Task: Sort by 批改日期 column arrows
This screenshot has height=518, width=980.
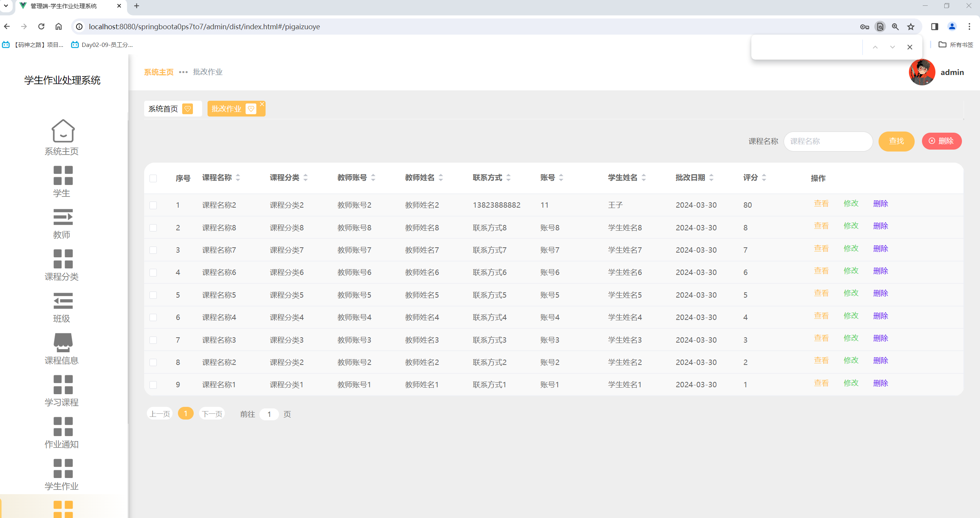Action: [x=711, y=178]
